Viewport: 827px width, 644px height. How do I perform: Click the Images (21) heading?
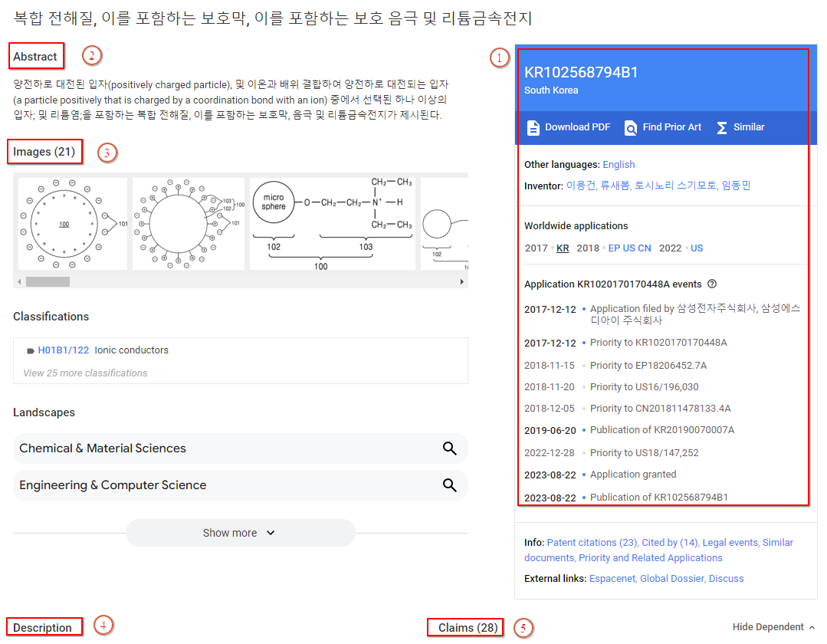pos(44,152)
